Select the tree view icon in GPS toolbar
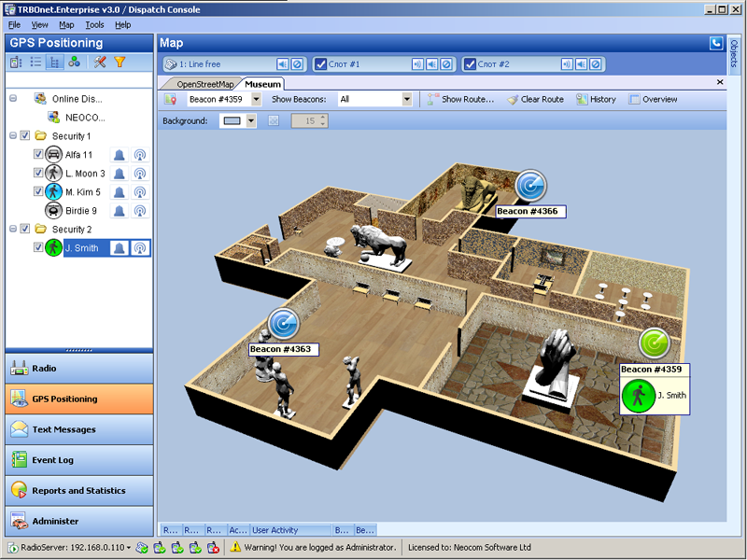The height and width of the screenshot is (560, 747). tap(55, 62)
